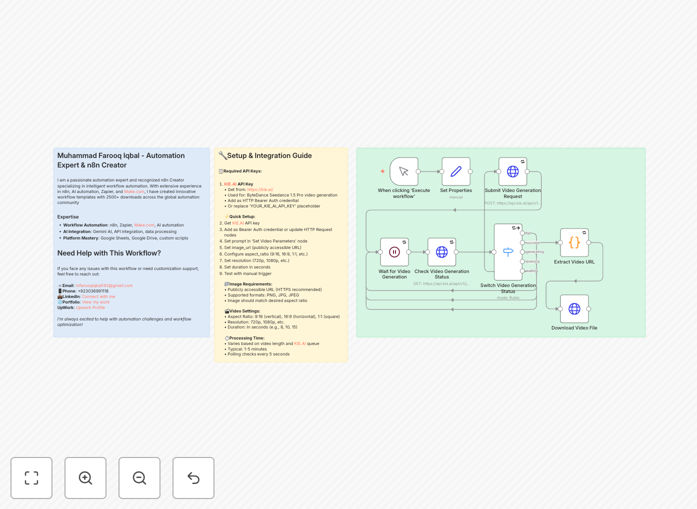The width and height of the screenshot is (697, 509).
Task: Open KIE.AI link in Processing Time section
Action: point(300,344)
